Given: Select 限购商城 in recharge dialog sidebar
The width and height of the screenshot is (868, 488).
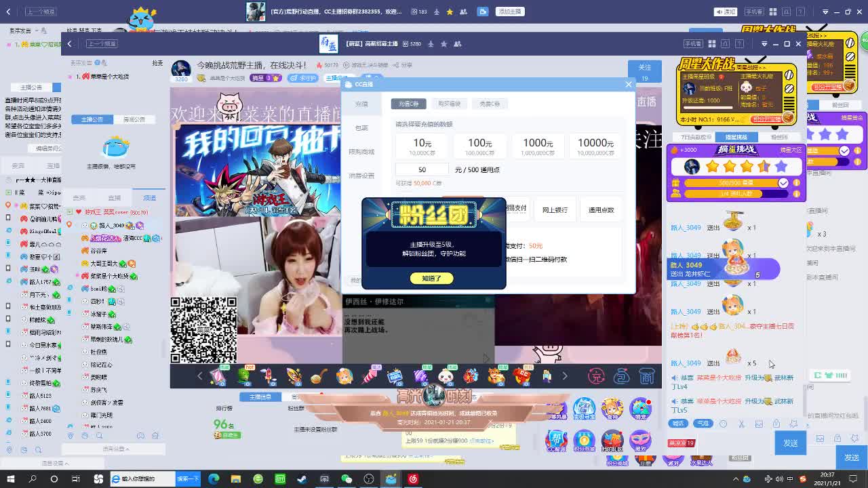Looking at the screenshot, I should coord(361,152).
